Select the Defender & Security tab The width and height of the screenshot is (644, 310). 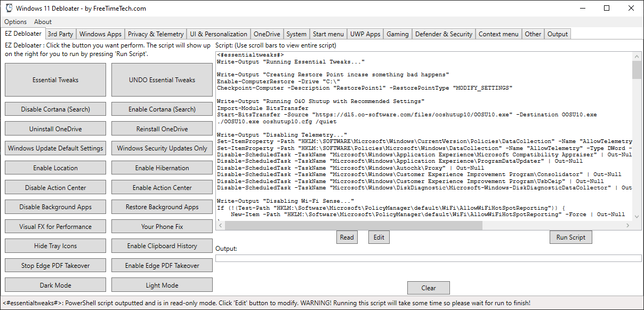coord(444,34)
